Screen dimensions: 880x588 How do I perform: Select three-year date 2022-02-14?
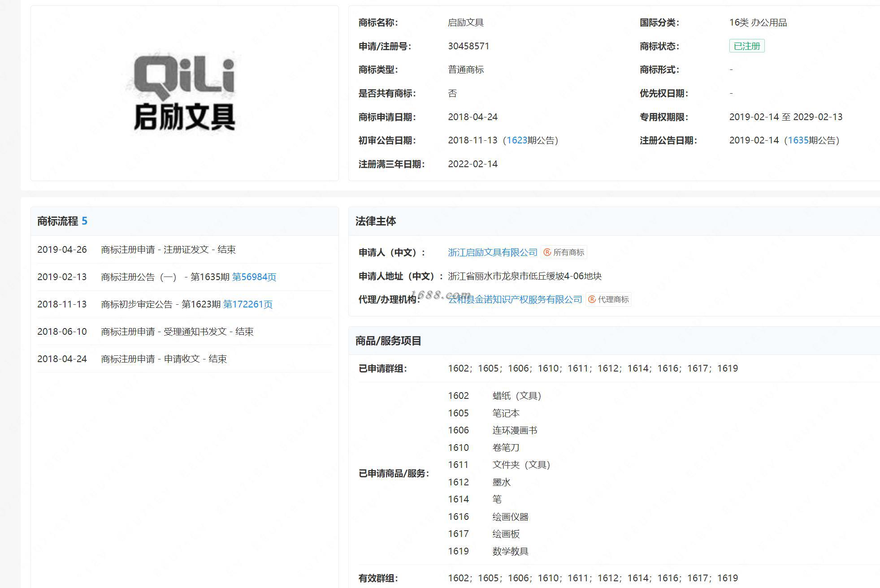point(473,164)
